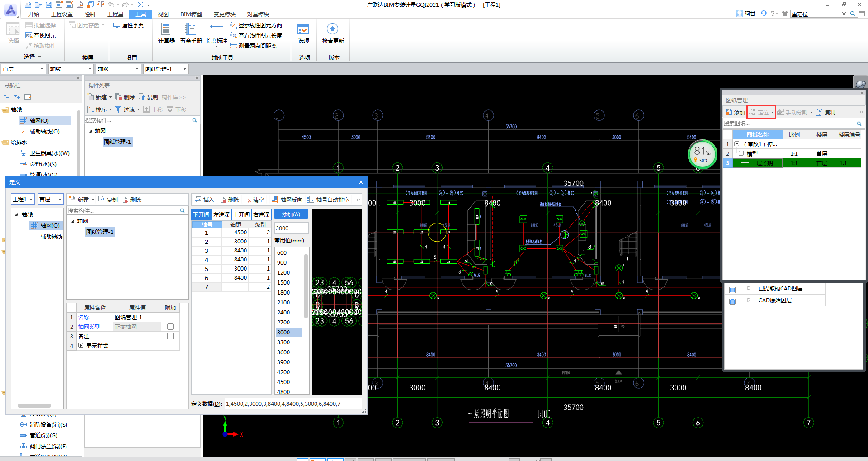
Task: Open the 轴线 category dropdown in top bar
Action: click(x=71, y=69)
